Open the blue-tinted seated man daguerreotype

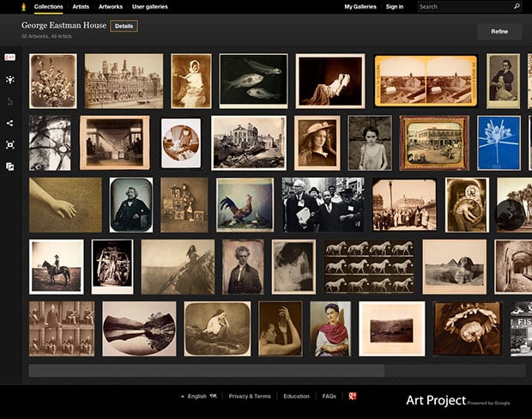click(x=131, y=204)
